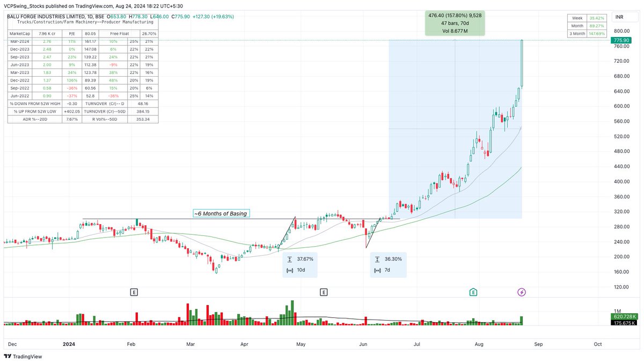The width and height of the screenshot is (644, 363).
Task: Click the 2024 label on the time axis
Action: pyautogui.click(x=68, y=344)
